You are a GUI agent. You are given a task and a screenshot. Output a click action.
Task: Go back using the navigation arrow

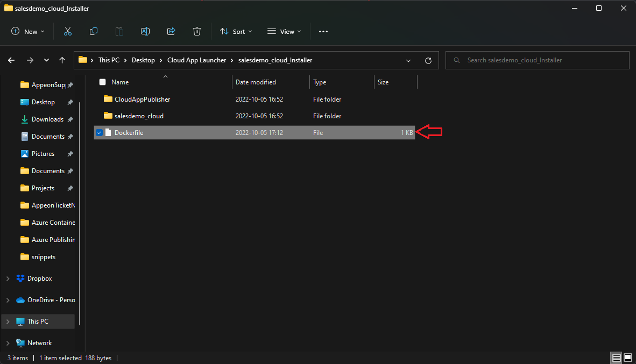[x=11, y=60]
